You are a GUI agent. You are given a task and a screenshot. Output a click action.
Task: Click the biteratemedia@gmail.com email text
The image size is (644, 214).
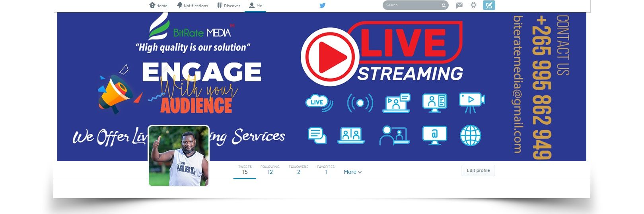pyautogui.click(x=518, y=84)
